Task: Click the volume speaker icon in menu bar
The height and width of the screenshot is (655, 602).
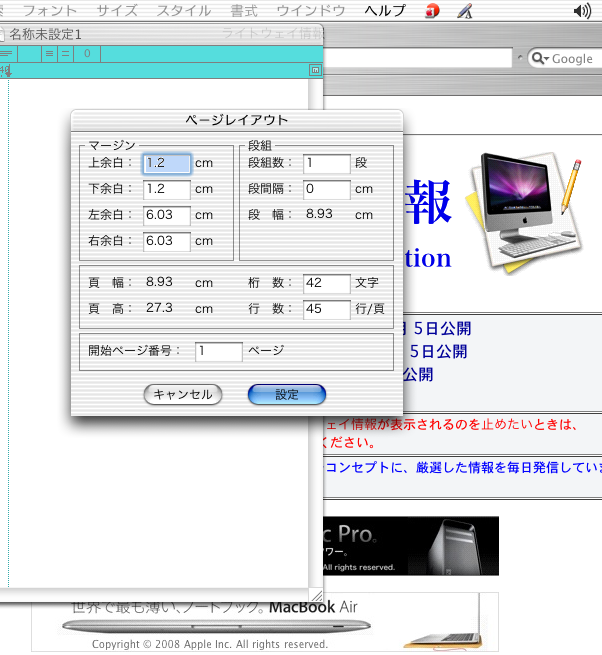Action: click(583, 11)
